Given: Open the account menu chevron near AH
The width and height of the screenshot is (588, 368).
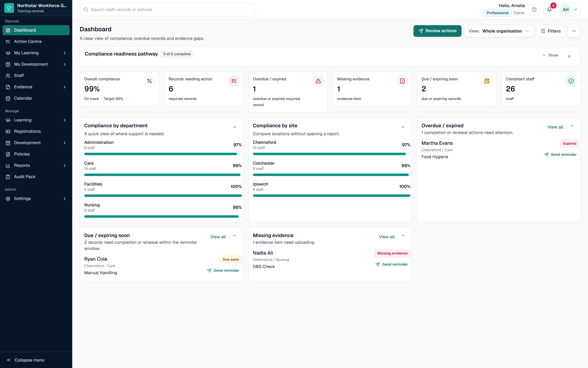Looking at the screenshot, I should pyautogui.click(x=575, y=10).
